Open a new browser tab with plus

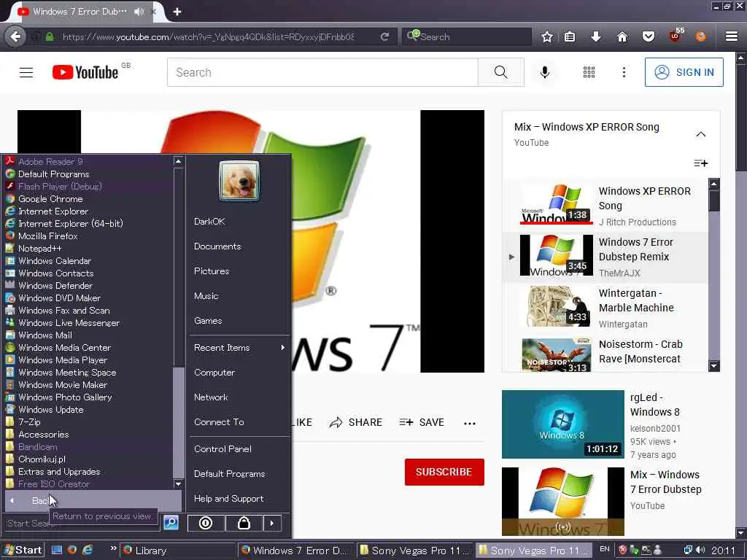pyautogui.click(x=177, y=12)
